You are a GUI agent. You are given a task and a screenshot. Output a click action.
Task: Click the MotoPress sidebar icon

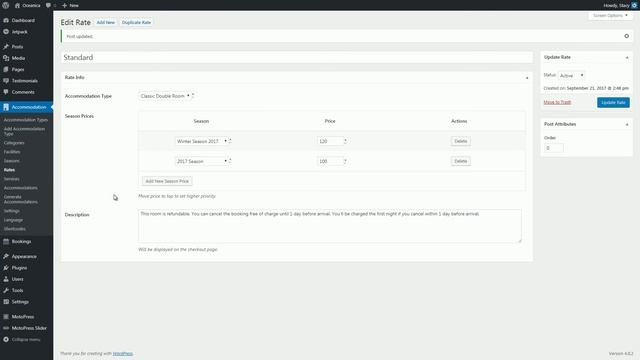click(6, 317)
